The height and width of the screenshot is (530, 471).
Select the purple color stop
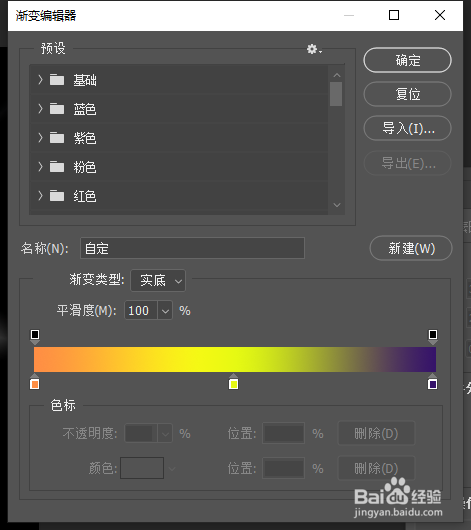(x=432, y=382)
